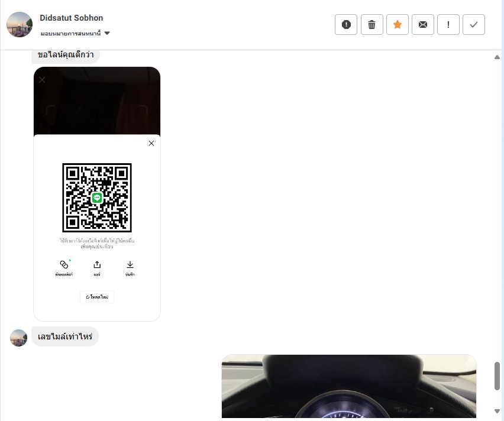Click the QR code in the image
This screenshot has width=504, height=421.
point(97,197)
